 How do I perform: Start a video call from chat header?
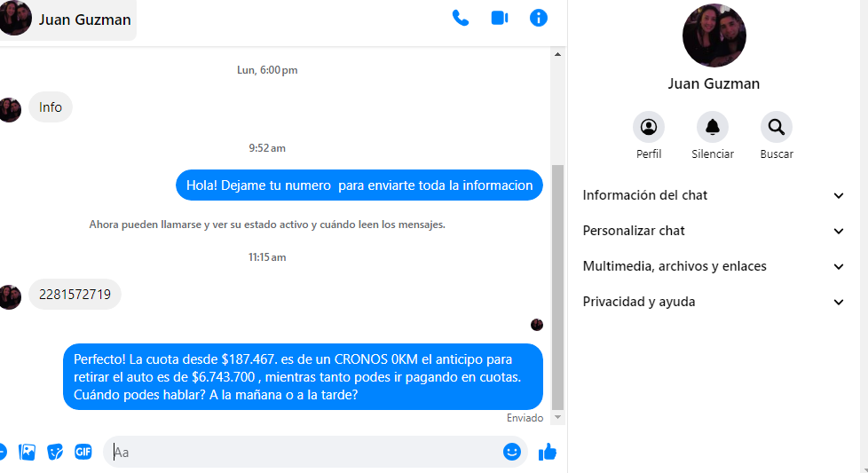(x=500, y=19)
